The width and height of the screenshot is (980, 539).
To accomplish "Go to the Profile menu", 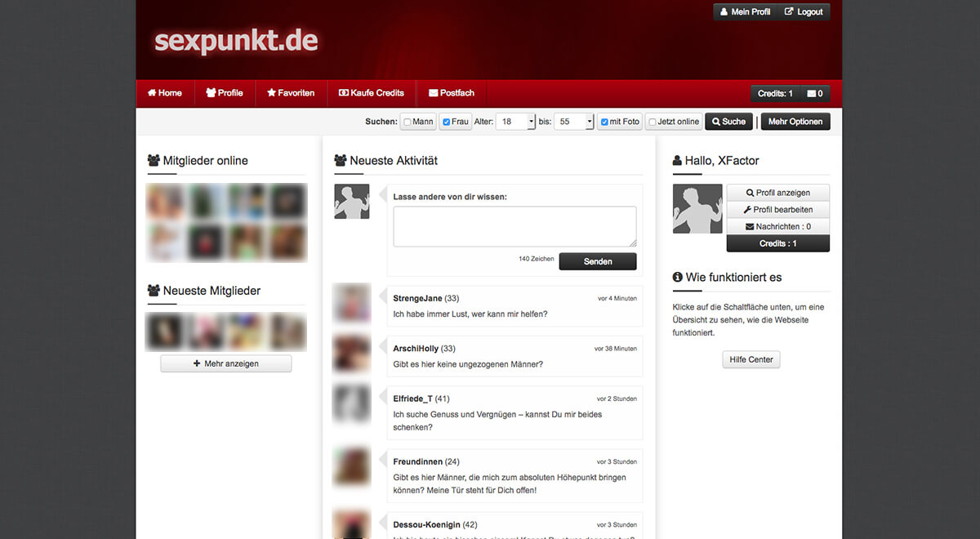I will 225,93.
